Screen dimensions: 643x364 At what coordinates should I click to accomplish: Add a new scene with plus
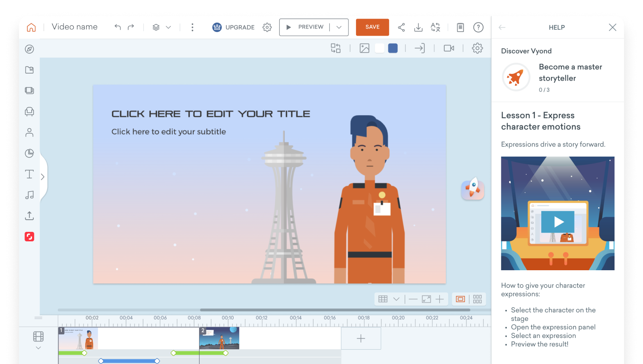pyautogui.click(x=361, y=338)
